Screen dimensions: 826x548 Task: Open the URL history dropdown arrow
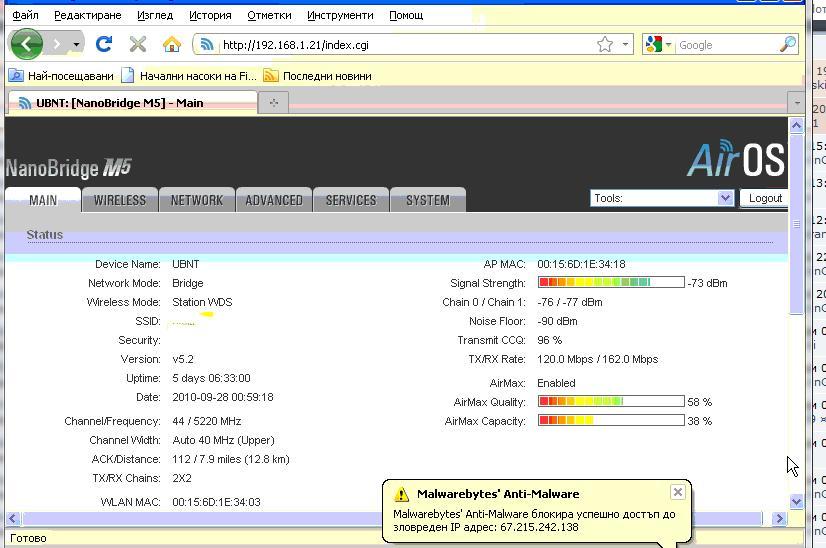pos(626,44)
